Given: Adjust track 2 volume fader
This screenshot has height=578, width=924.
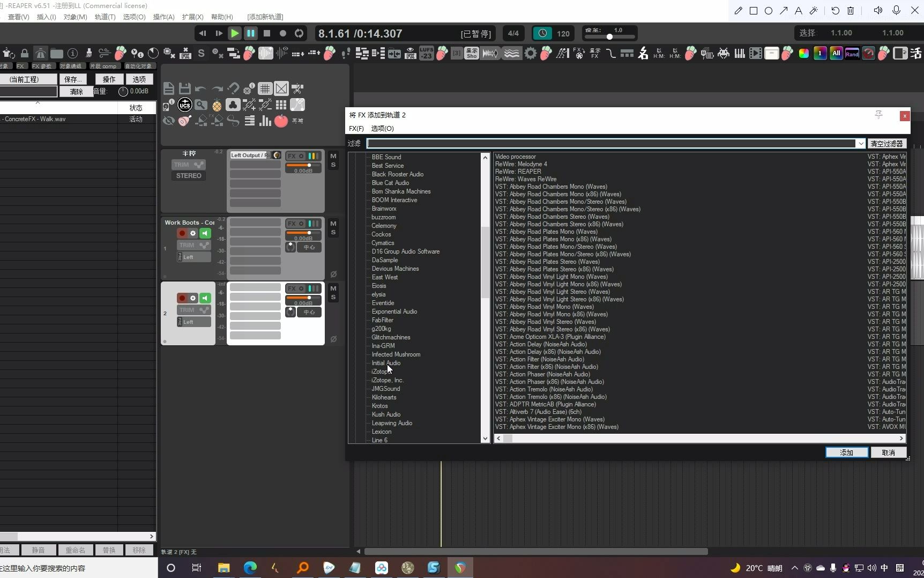Looking at the screenshot, I should 303,298.
